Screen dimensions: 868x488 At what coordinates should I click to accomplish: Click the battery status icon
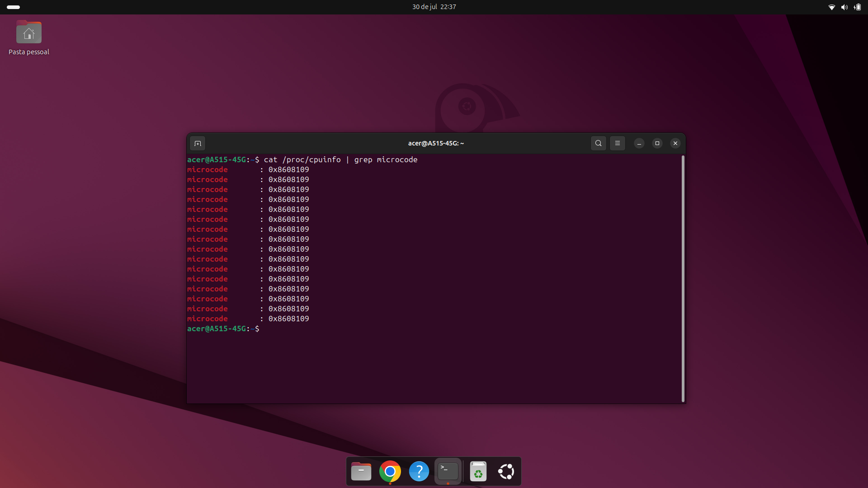coord(857,7)
